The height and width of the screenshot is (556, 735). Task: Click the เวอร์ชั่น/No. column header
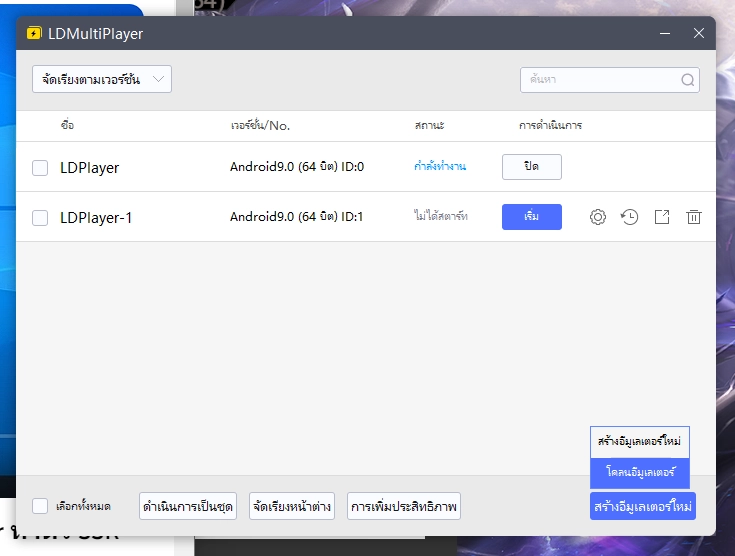(261, 125)
